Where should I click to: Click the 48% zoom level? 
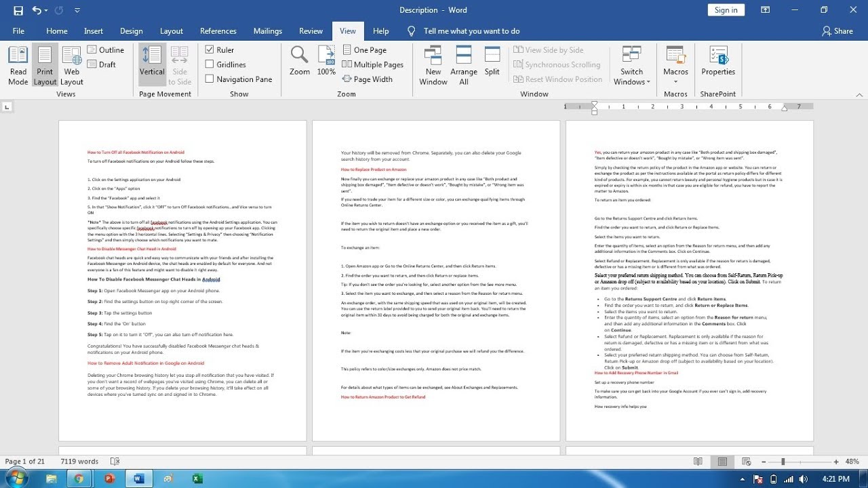pos(852,462)
